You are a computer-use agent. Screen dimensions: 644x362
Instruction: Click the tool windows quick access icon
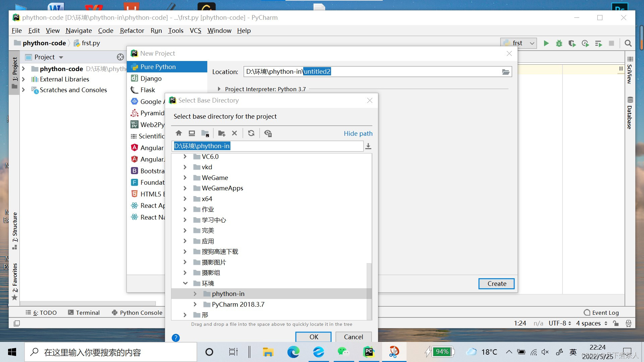tap(17, 323)
